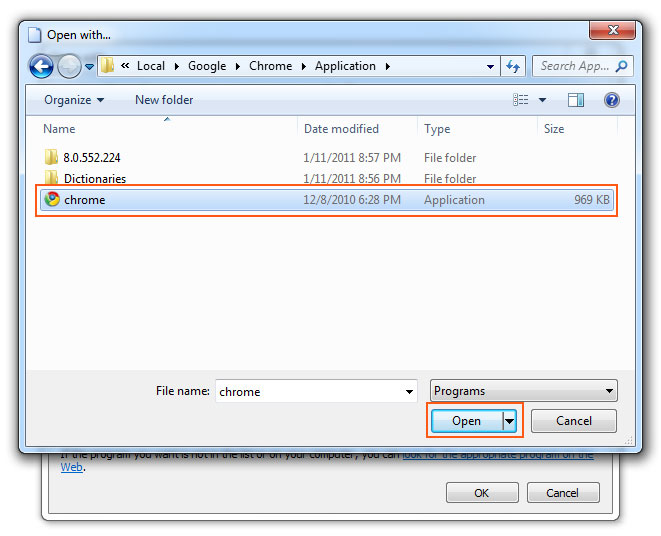The width and height of the screenshot is (661, 536).
Task: Click date 1/11/2011 8:56 PM cell
Action: pyautogui.click(x=352, y=179)
